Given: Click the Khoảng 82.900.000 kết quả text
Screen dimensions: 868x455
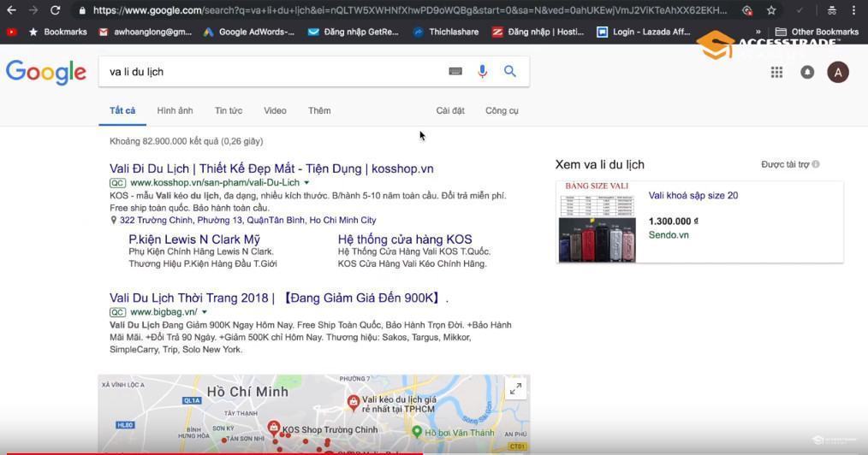Looking at the screenshot, I should [186, 141].
